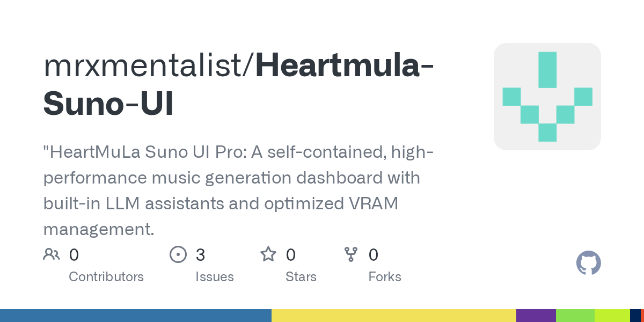644x322 pixels.
Task: Select the "Forks" text label
Action: click(x=385, y=277)
